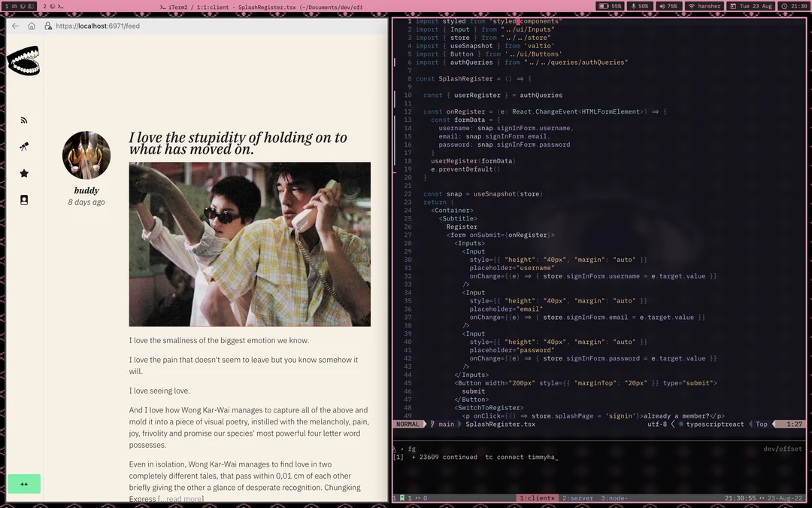
Task: Place cursor on const SplashRegister line
Action: (x=474, y=79)
